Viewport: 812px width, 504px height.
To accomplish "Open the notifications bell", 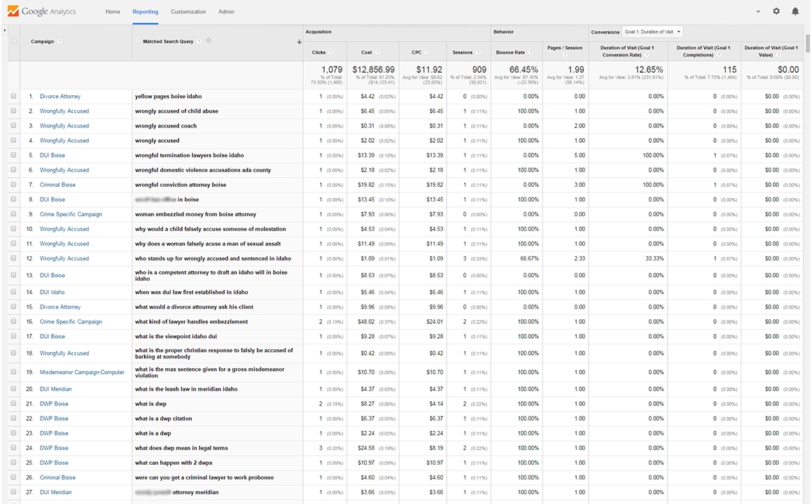I will click(x=795, y=11).
